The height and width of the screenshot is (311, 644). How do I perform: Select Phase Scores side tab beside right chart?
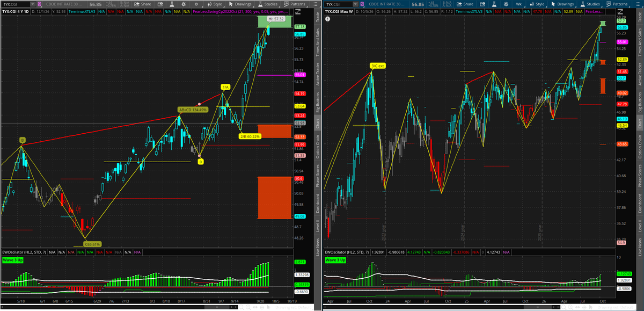(x=639, y=176)
